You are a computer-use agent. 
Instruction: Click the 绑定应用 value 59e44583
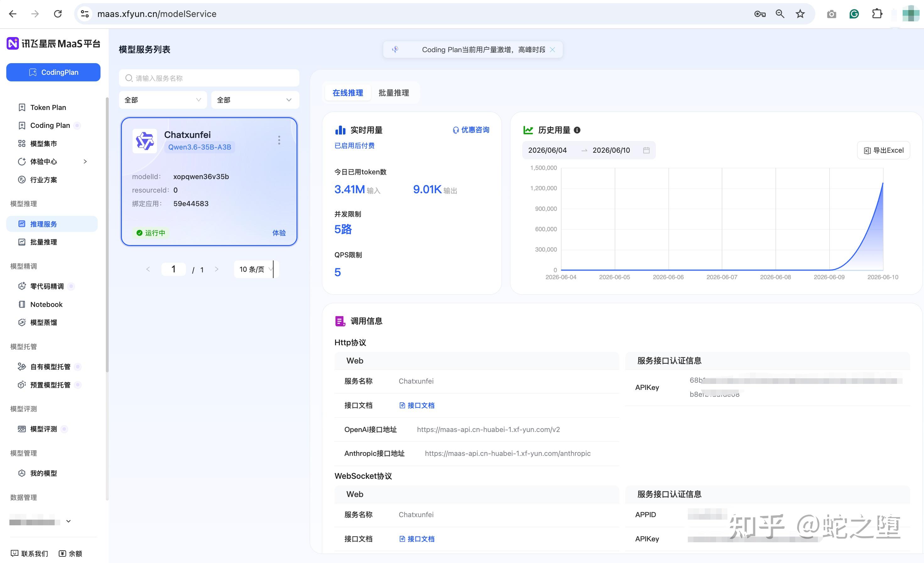tap(191, 203)
